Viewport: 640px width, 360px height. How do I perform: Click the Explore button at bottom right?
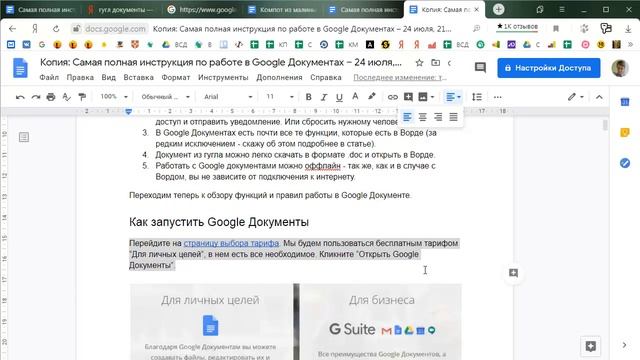tap(591, 346)
